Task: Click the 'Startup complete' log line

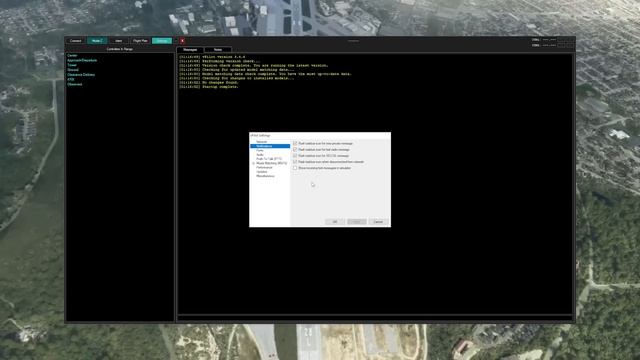Action: 209,87
